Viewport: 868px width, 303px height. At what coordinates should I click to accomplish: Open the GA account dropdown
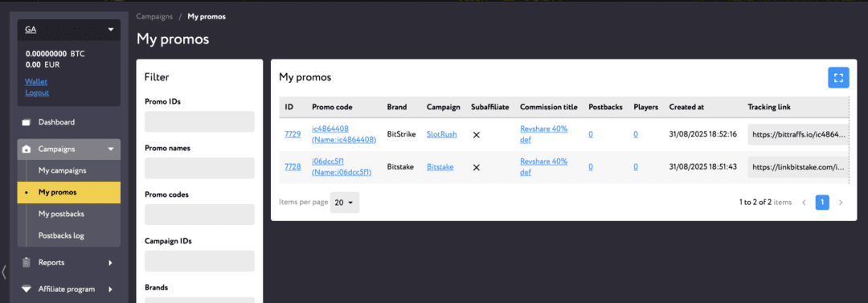pos(68,30)
